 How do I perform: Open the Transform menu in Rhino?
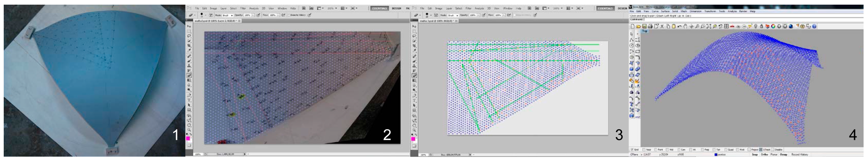click(710, 11)
